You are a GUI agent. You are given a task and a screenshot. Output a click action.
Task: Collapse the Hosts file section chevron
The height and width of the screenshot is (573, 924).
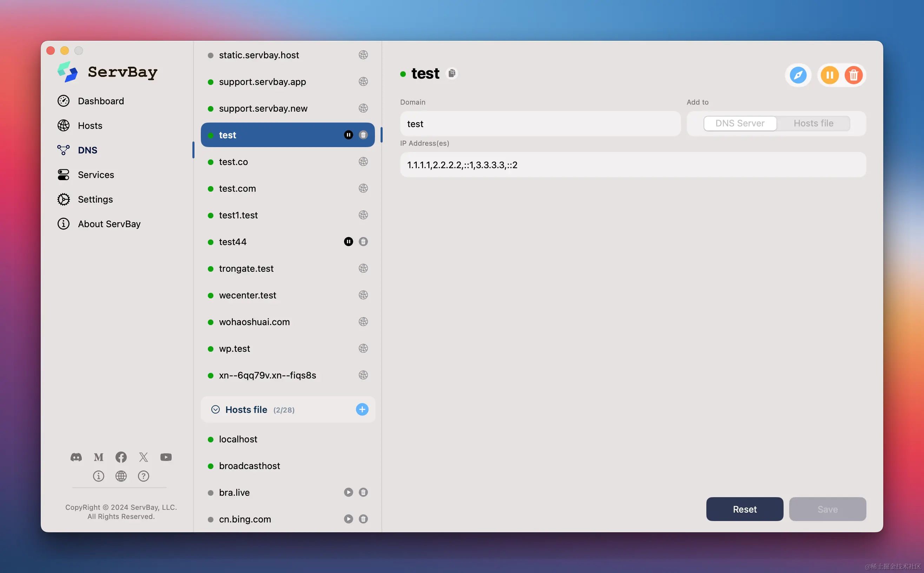216,409
